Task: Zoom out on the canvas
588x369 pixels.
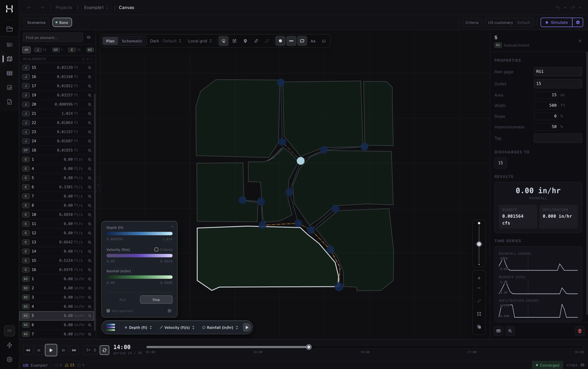Action: (x=479, y=288)
